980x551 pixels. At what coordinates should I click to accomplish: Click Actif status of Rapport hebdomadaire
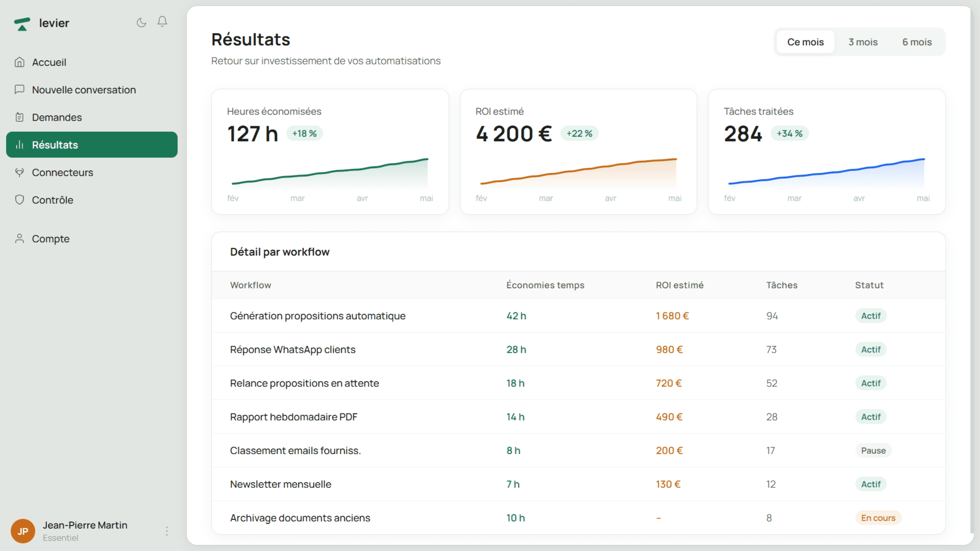(x=871, y=417)
